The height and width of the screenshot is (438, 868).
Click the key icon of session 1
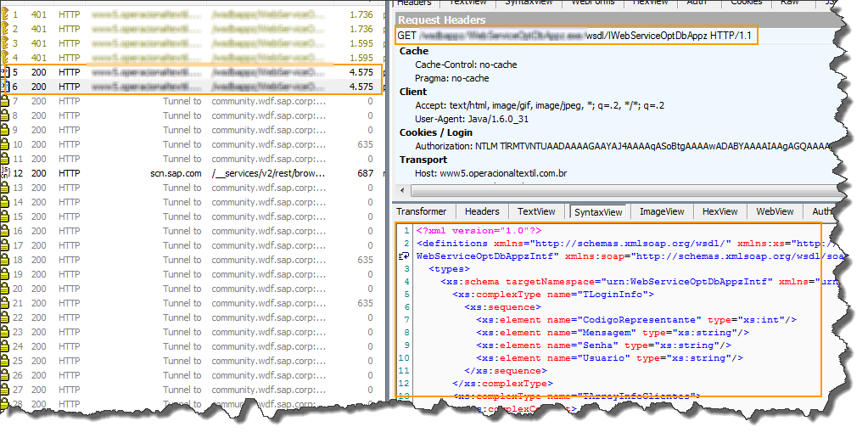pos(4,14)
